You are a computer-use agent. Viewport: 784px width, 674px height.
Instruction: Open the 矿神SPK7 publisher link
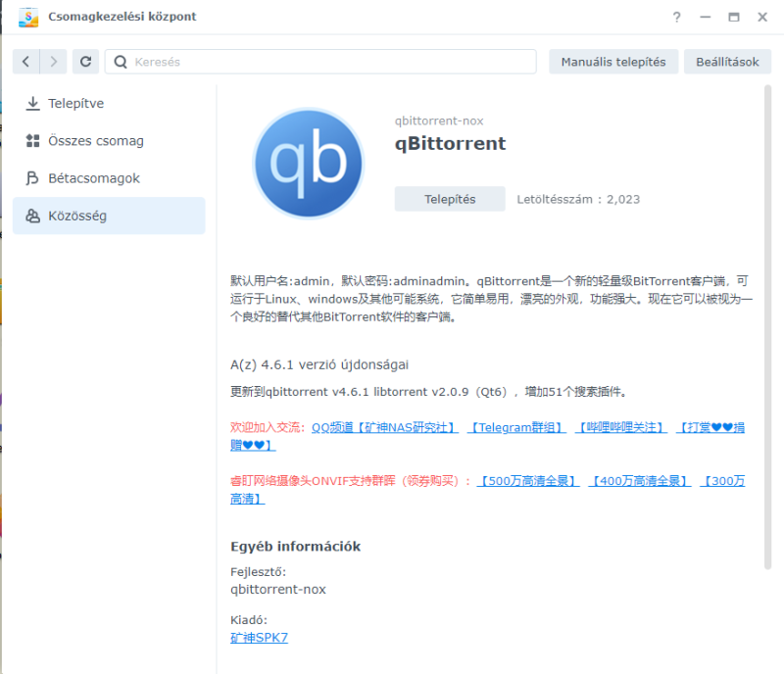click(259, 638)
